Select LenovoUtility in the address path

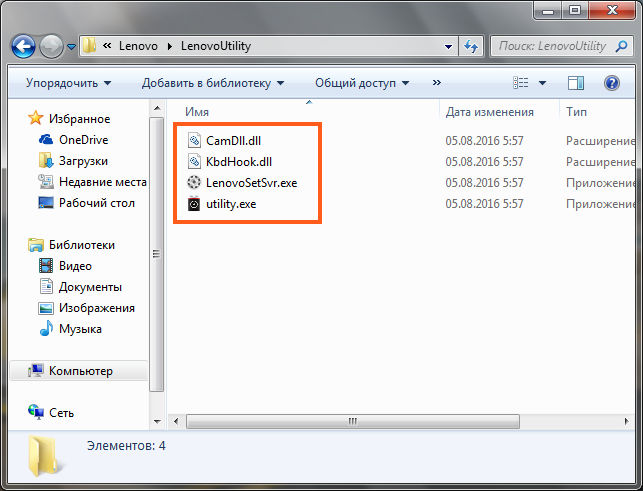click(216, 46)
